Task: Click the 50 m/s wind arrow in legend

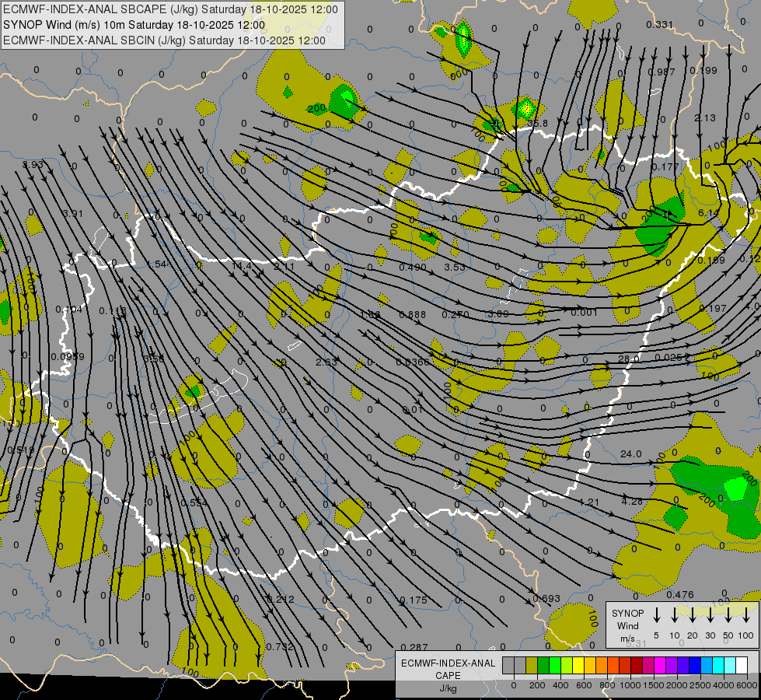Action: point(728,615)
